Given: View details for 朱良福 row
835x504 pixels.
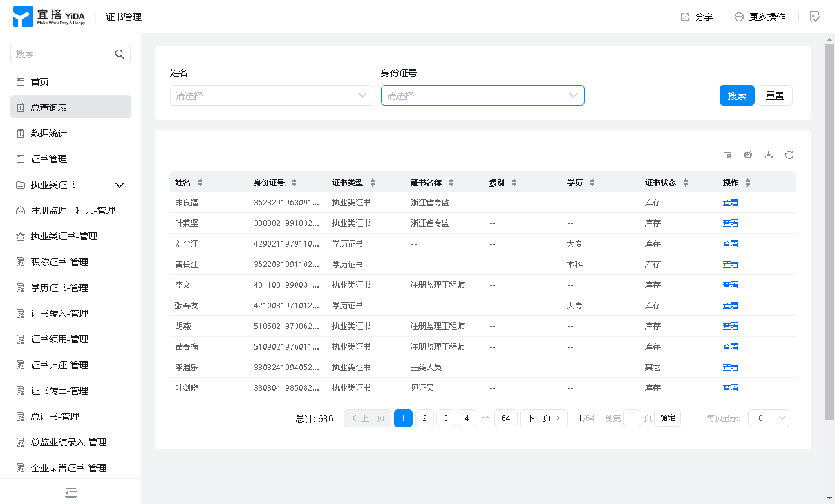Looking at the screenshot, I should click(x=731, y=203).
